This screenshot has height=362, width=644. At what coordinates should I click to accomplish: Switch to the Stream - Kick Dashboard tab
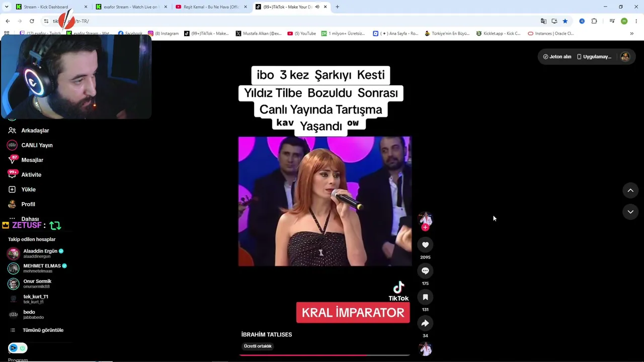[x=50, y=7]
